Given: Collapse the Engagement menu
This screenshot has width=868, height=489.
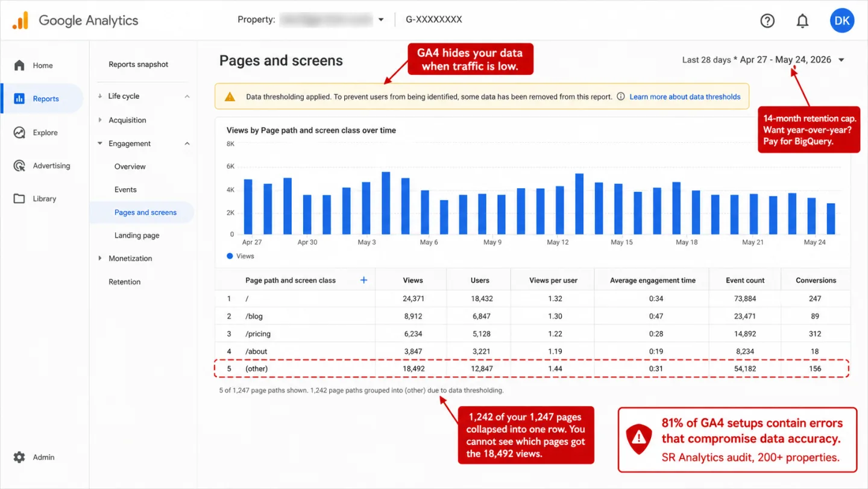Looking at the screenshot, I should pos(187,144).
